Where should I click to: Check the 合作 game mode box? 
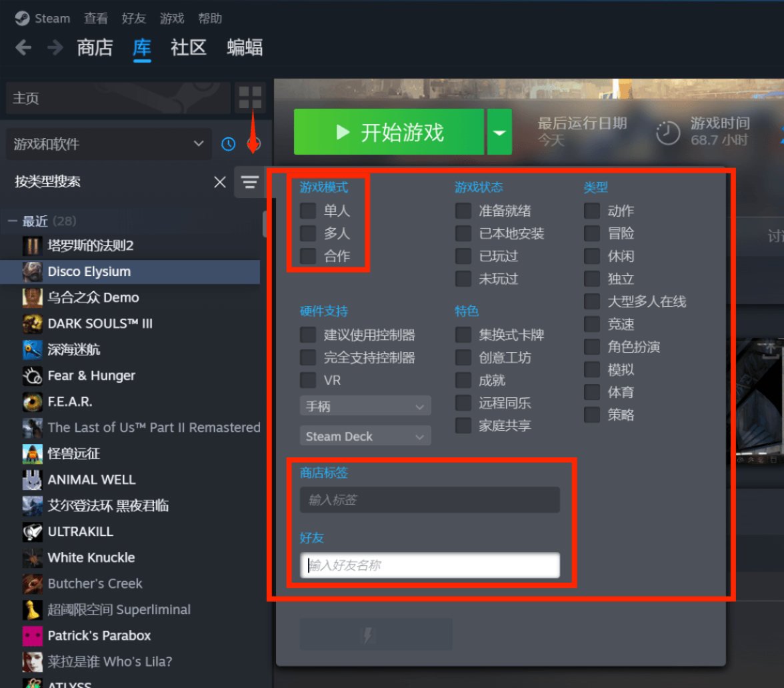(x=308, y=256)
